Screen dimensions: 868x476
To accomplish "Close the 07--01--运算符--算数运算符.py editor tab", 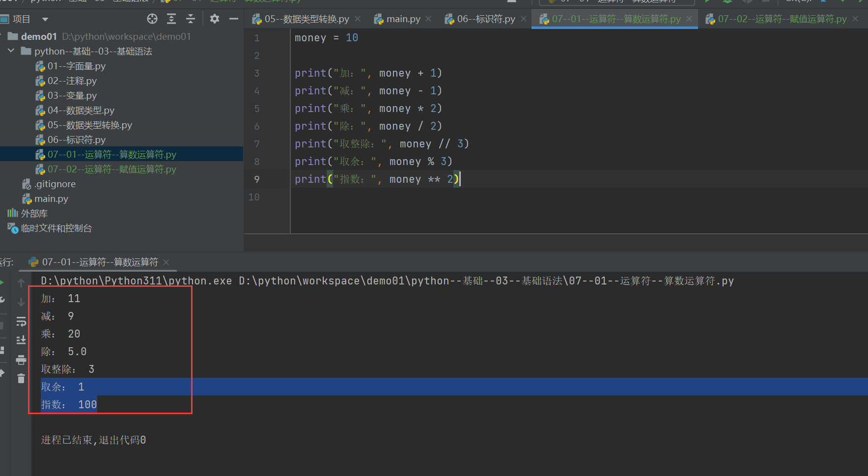I will tap(689, 19).
